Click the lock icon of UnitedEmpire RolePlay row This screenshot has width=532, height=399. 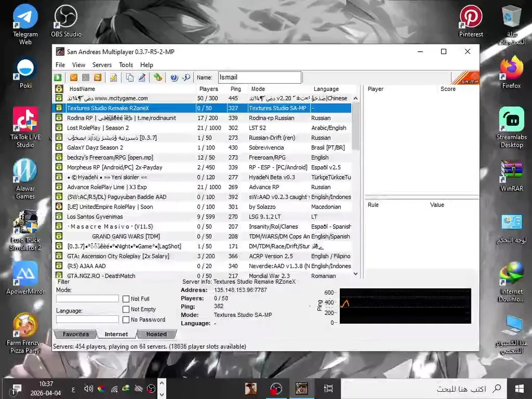point(59,207)
